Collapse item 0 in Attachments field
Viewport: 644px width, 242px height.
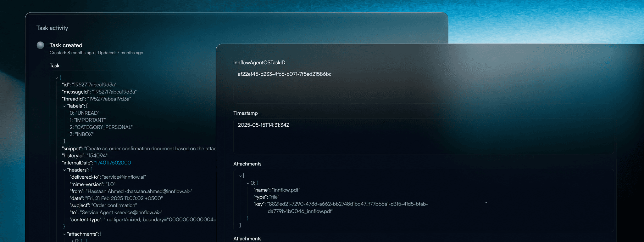click(248, 183)
